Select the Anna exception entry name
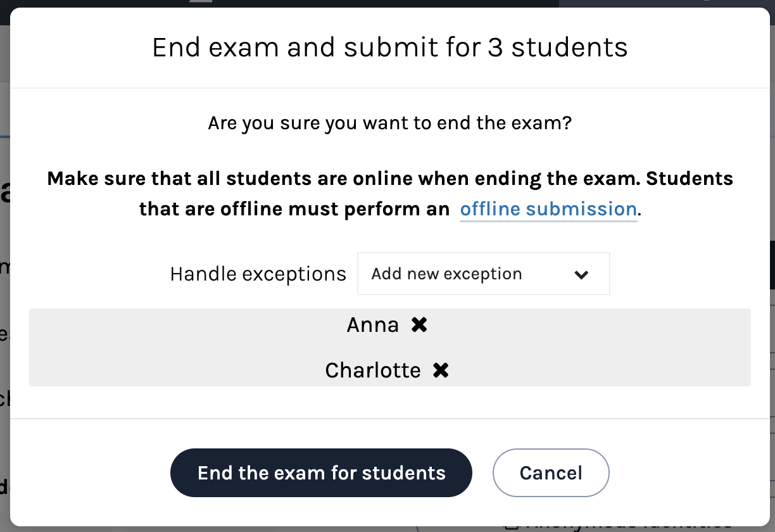 click(373, 325)
